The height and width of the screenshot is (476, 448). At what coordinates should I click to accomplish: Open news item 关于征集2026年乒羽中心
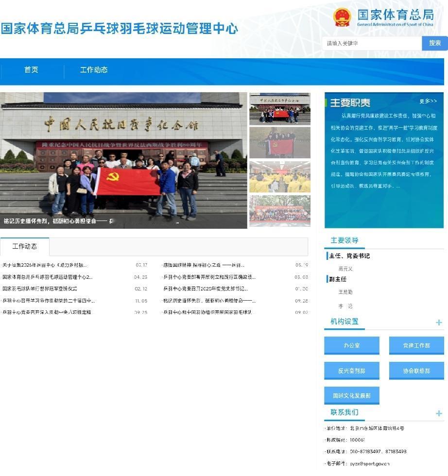(x=44, y=265)
